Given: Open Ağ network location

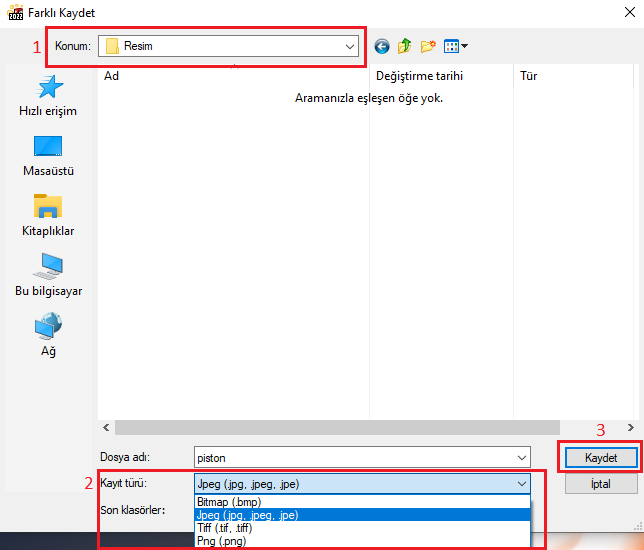Looking at the screenshot, I should 48,335.
